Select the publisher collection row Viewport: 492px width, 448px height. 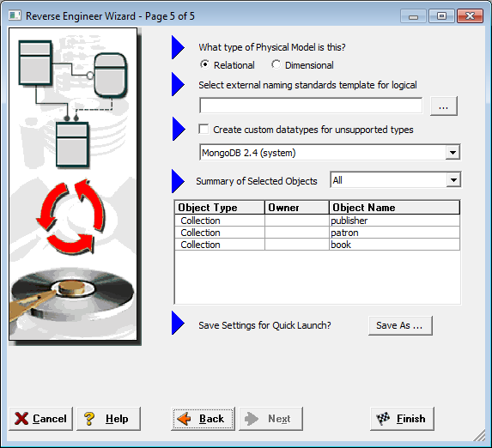click(317, 221)
